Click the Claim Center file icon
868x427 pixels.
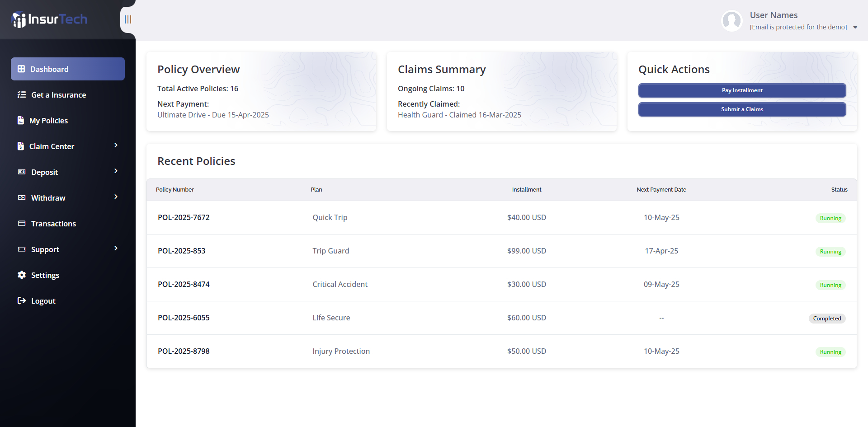[21, 146]
